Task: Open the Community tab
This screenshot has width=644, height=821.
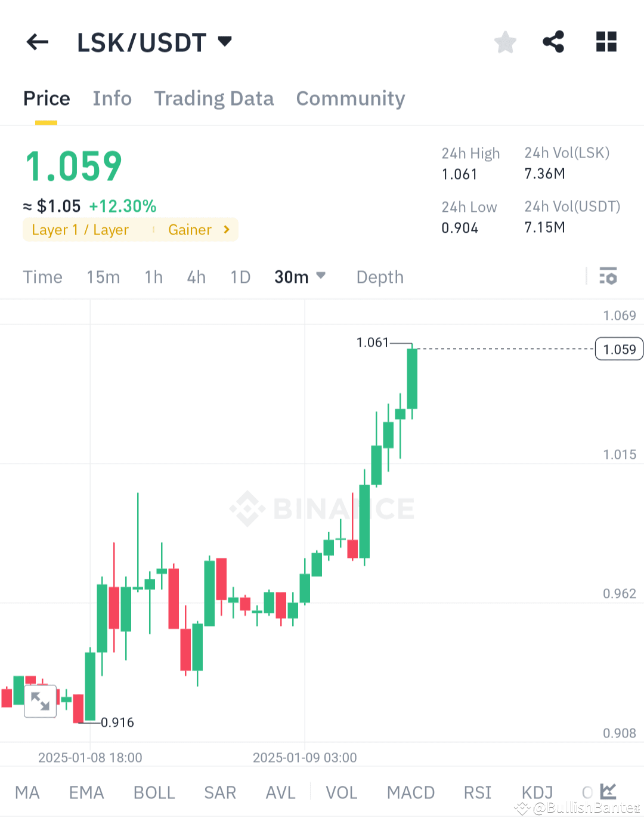Action: 350,98
